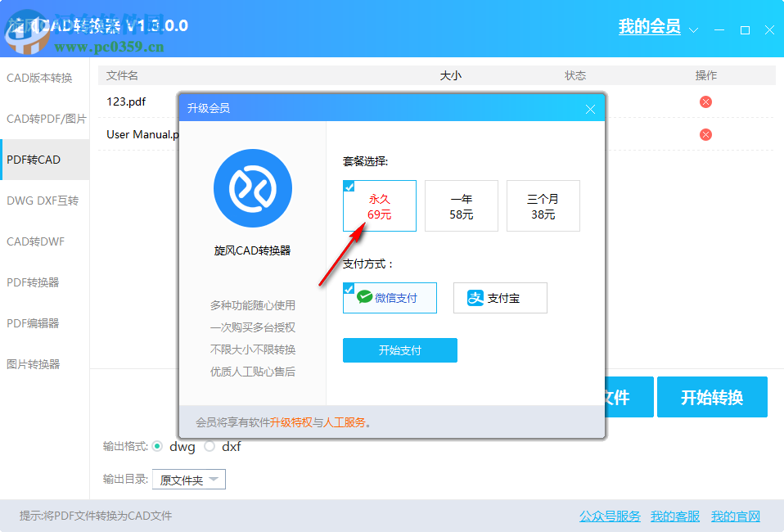Select the dxf output format

pyautogui.click(x=210, y=447)
